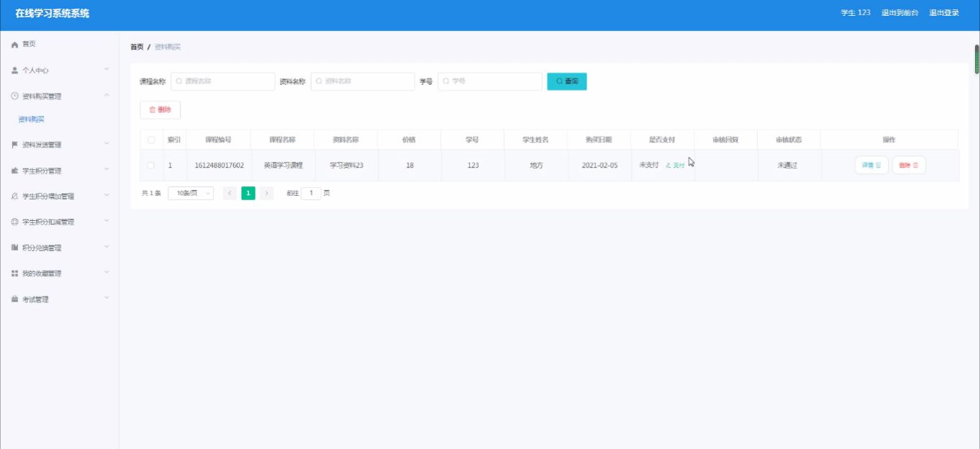Screen dimensions: 980x449
Task: Go to previous page with left arrow
Action: [230, 194]
